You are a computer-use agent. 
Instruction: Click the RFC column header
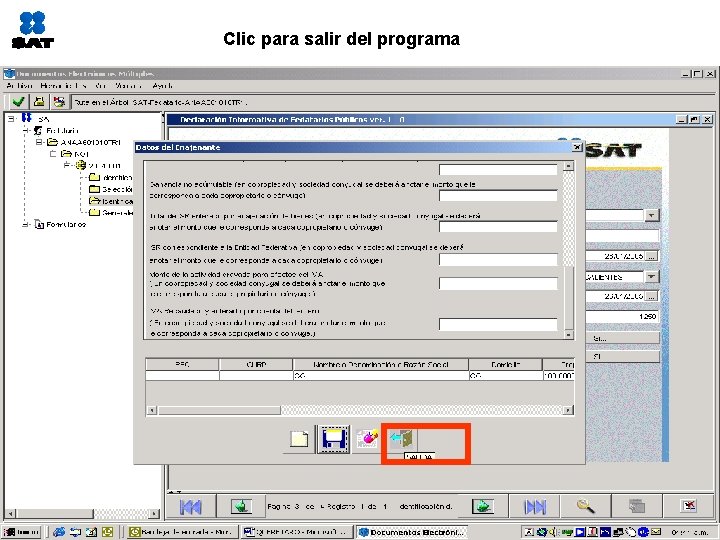[x=182, y=365]
